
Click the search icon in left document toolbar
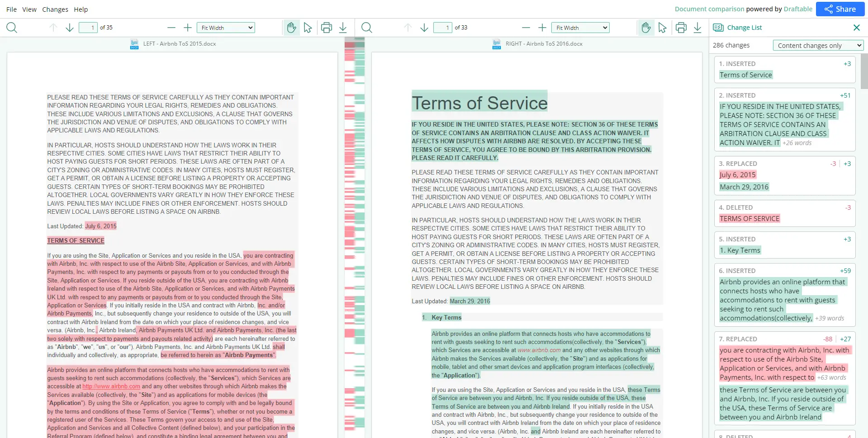12,28
